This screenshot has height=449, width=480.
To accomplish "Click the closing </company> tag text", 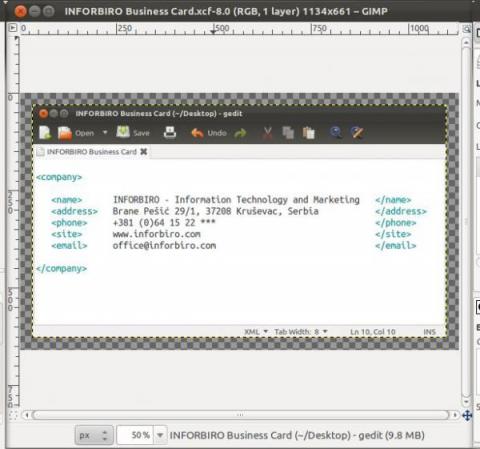I will point(61,268).
